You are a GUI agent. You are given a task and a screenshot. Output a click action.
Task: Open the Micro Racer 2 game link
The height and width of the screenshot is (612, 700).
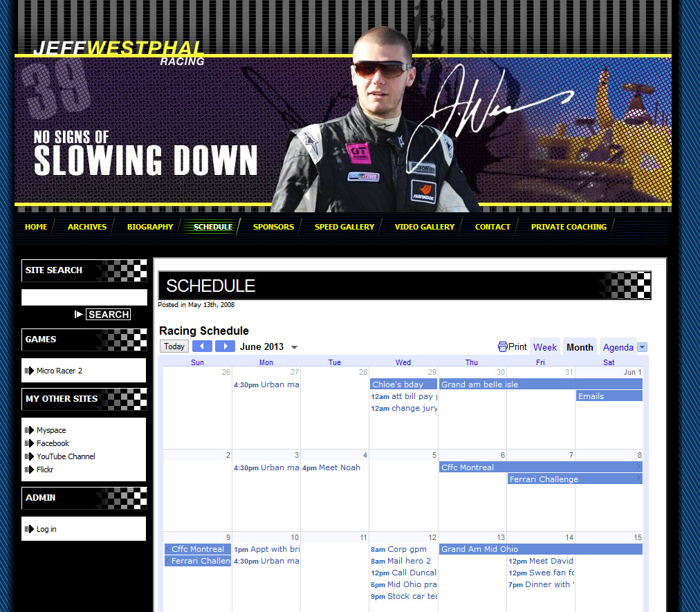click(x=59, y=371)
